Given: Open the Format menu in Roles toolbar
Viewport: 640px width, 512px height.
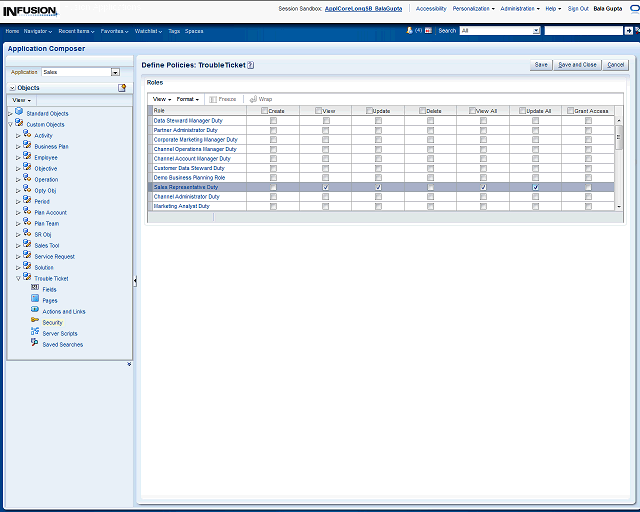Looking at the screenshot, I should [x=188, y=99].
